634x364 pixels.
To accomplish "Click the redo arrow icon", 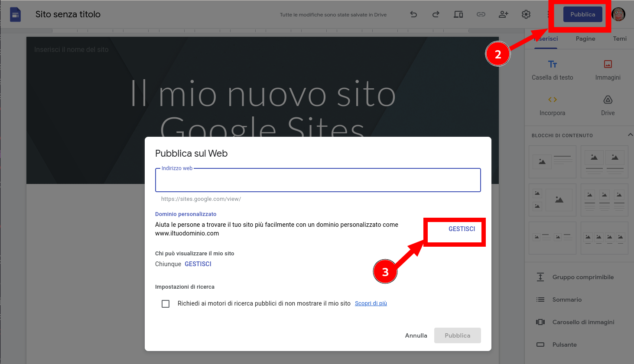I will click(x=436, y=14).
